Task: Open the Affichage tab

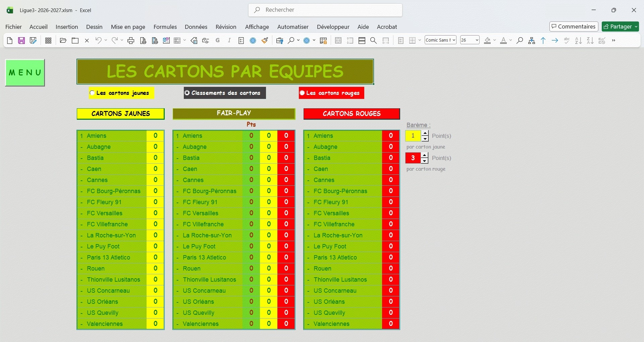Action: (x=257, y=27)
